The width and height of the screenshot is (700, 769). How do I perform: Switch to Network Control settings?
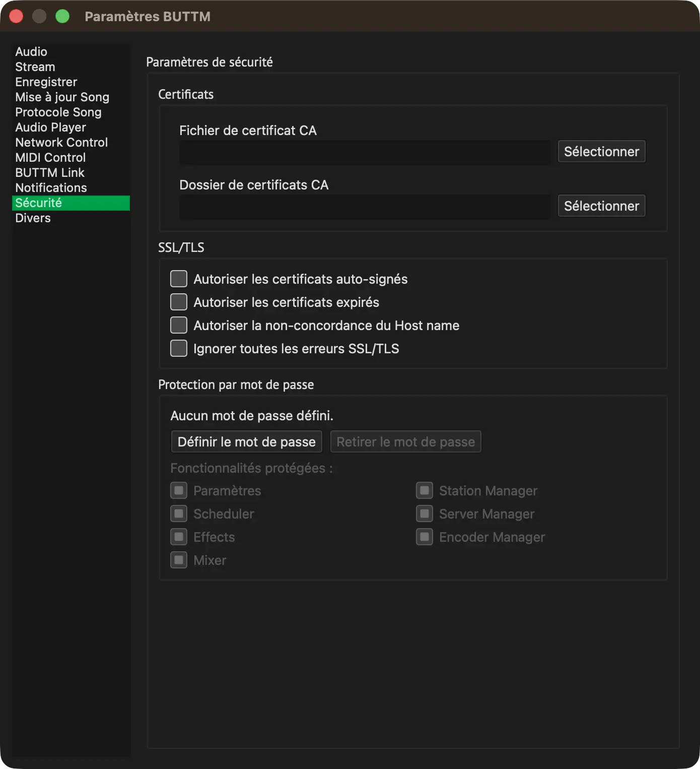point(71,143)
